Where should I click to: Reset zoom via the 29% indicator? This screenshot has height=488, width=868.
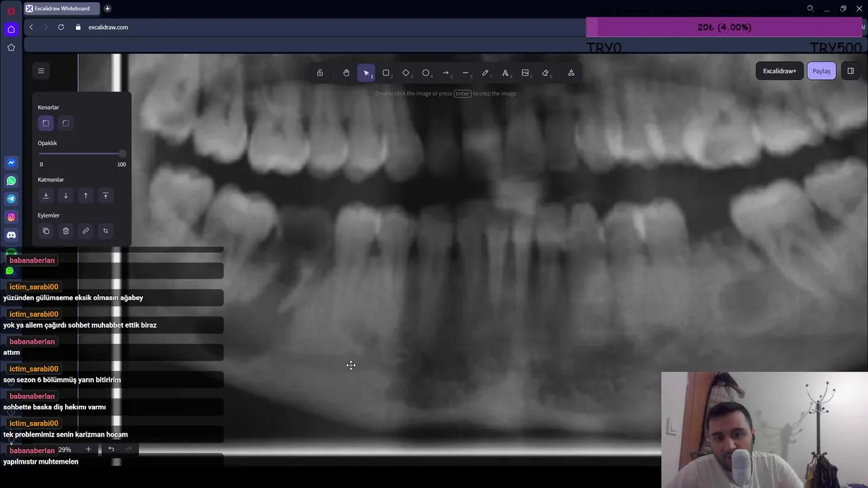[x=64, y=449]
